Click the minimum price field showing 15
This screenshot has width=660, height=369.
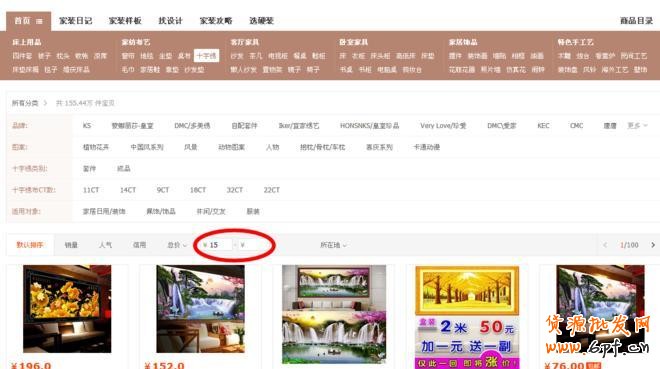[x=216, y=245]
